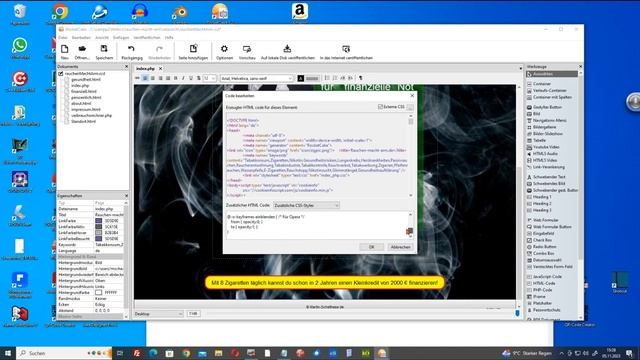
Task: Open the Google Chrome desktop shortcut
Action: [x=60, y=13]
